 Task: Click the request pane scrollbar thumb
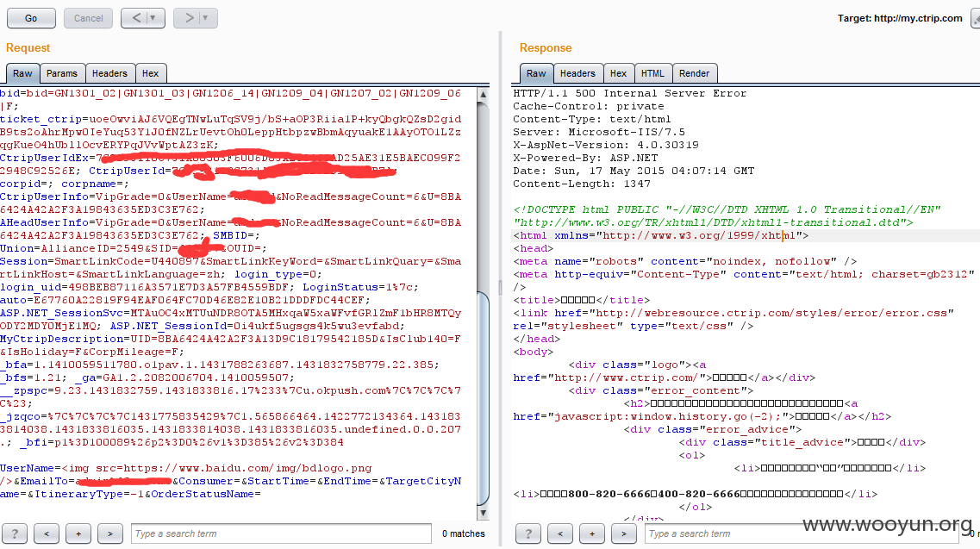(484, 397)
